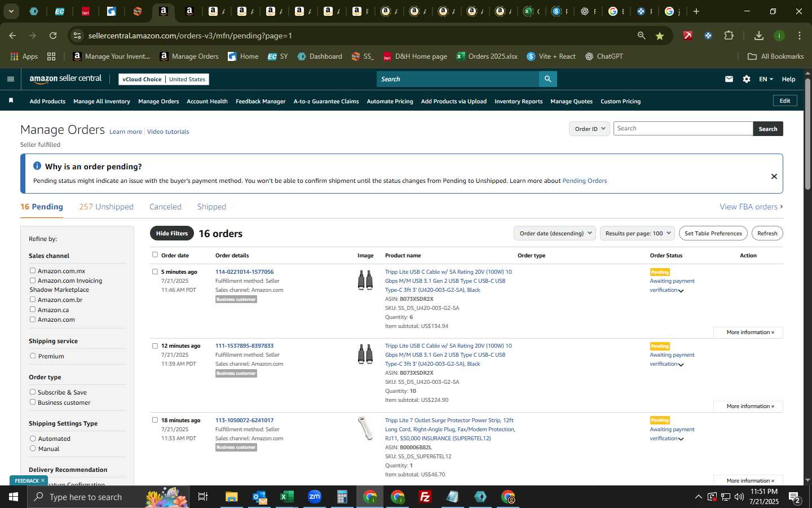
Task: Click the Task View icon in taskbar
Action: tap(203, 497)
